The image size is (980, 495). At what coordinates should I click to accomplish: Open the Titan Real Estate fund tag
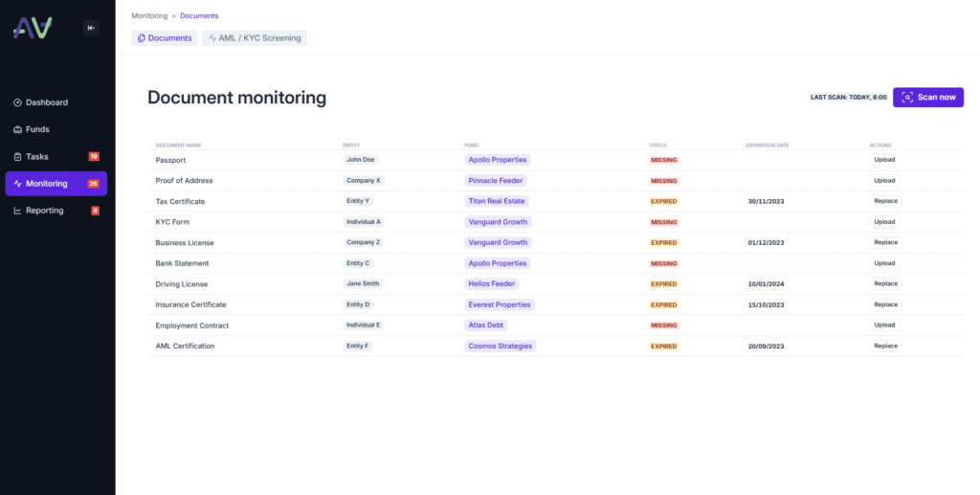497,201
